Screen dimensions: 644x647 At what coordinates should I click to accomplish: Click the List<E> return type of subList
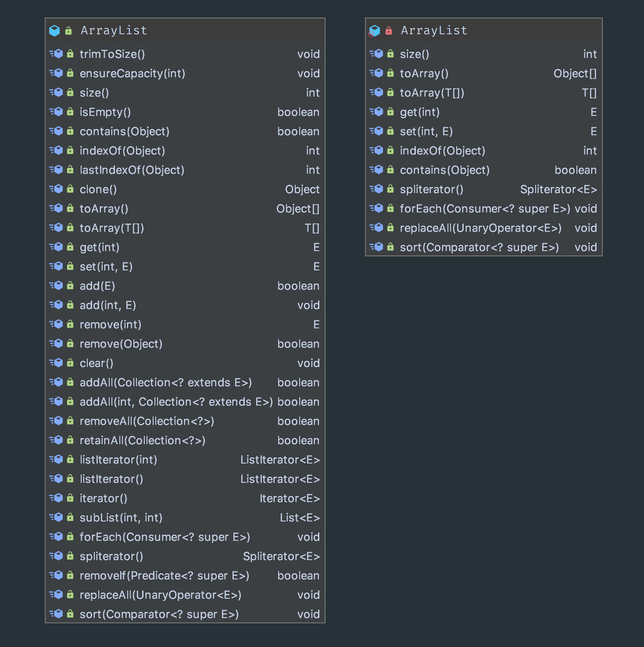tap(300, 518)
